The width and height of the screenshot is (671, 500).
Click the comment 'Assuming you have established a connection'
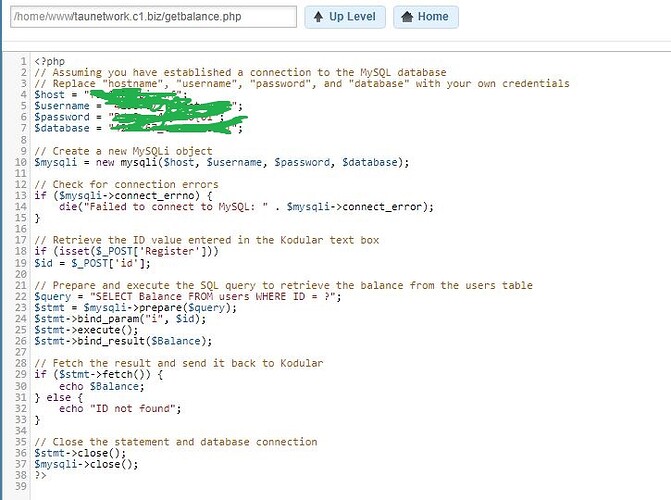[240, 72]
